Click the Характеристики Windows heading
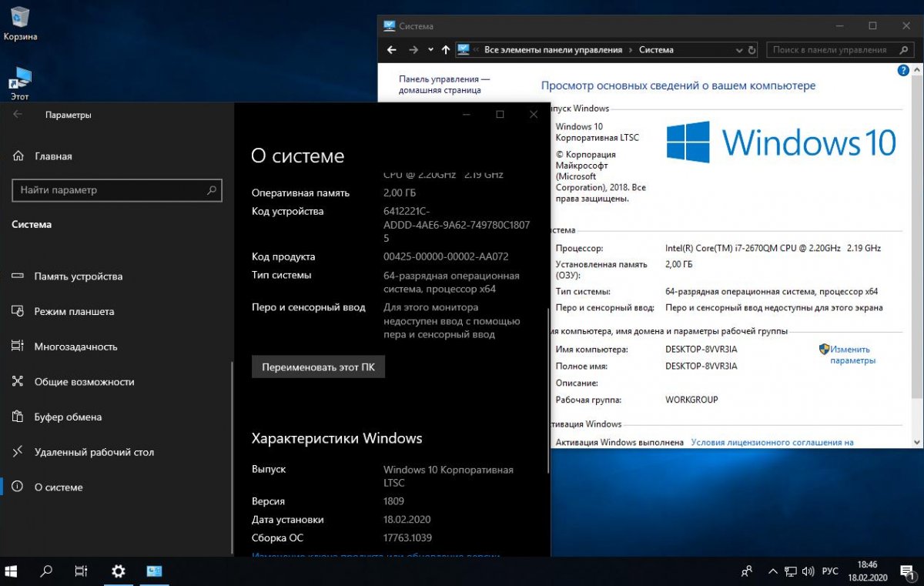924x586 pixels. pyautogui.click(x=337, y=439)
